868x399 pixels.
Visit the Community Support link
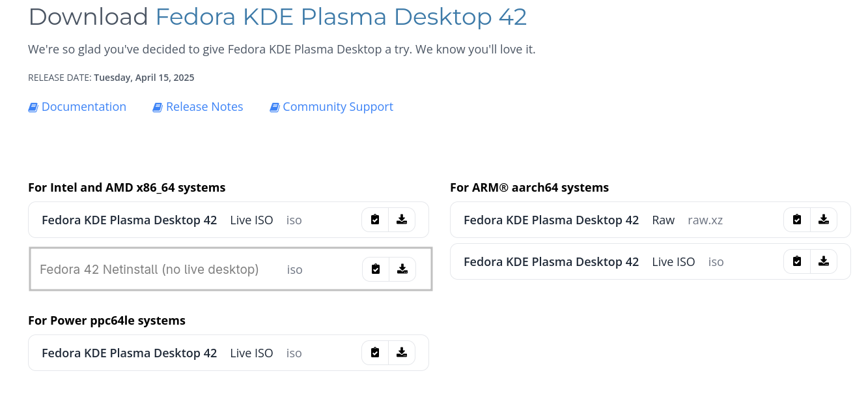point(338,107)
